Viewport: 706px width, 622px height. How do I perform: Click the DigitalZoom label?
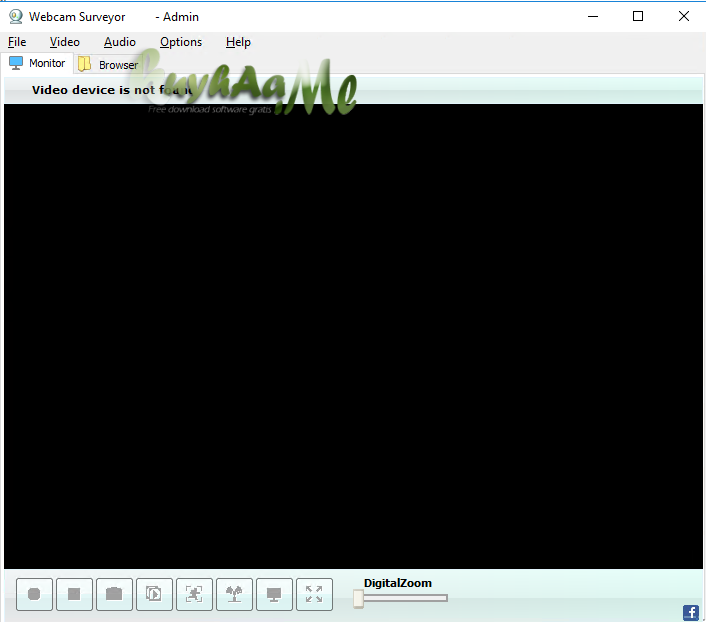pos(398,583)
